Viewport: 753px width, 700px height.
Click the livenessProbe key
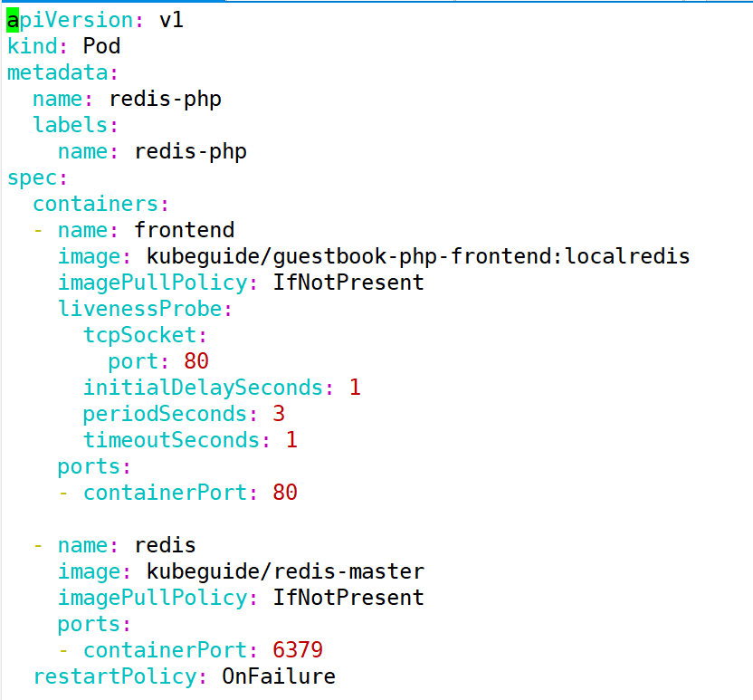tap(140, 309)
